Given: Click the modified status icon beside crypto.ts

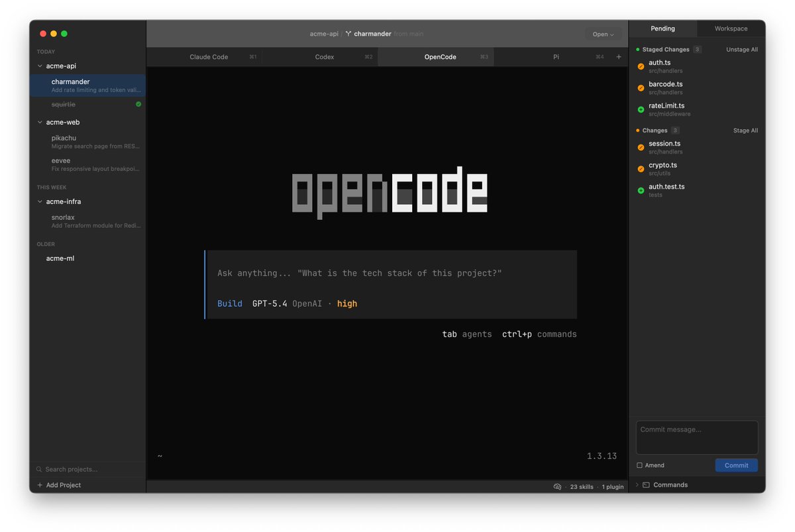Looking at the screenshot, I should pos(641,169).
